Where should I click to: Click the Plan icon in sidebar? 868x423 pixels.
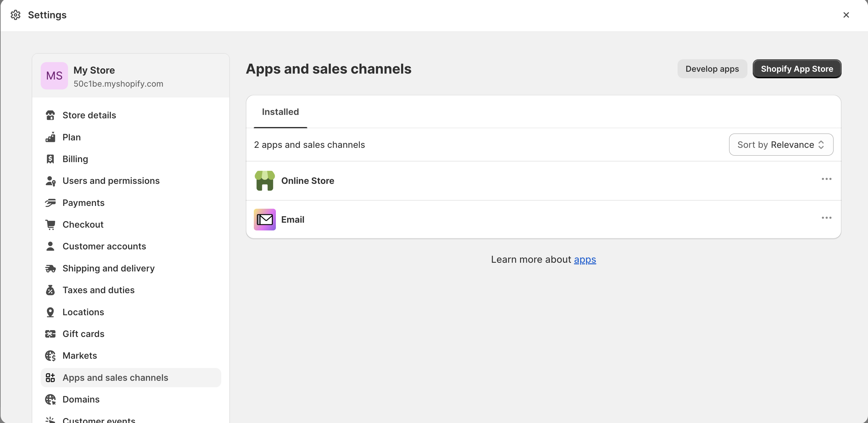pos(50,137)
